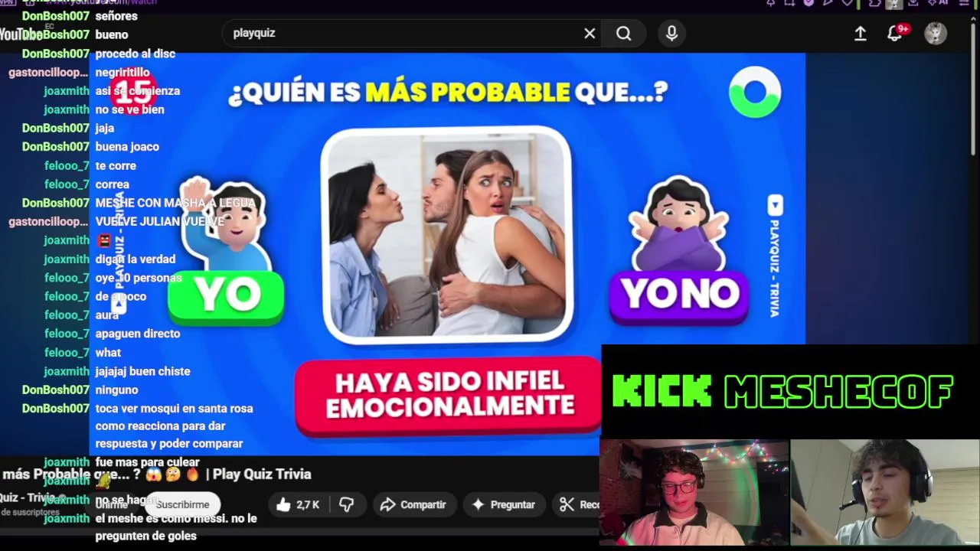This screenshot has height=551, width=980.
Task: Click the KICK MESHECOF banner
Action: pyautogui.click(x=782, y=391)
